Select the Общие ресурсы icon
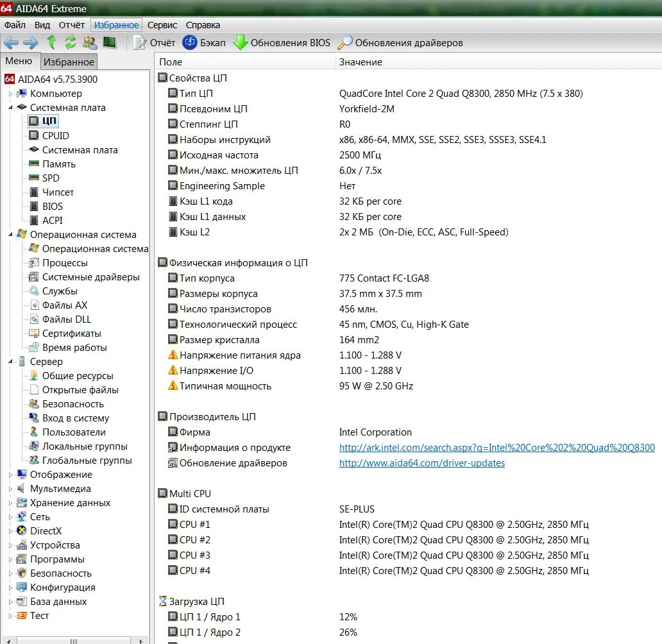662x644 pixels. [x=34, y=375]
